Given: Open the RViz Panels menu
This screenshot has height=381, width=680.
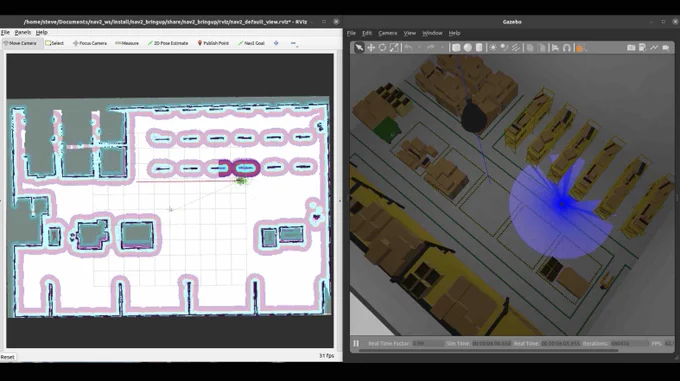Looking at the screenshot, I should click(23, 33).
